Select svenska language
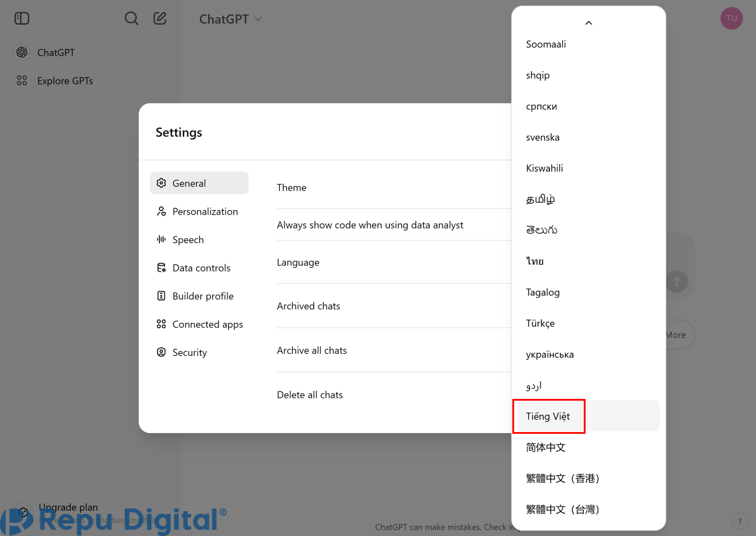The width and height of the screenshot is (756, 536). coord(589,137)
